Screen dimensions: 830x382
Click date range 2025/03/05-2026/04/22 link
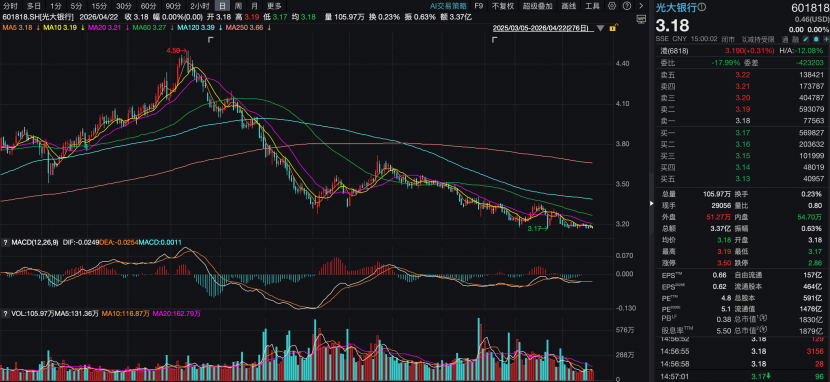click(x=543, y=28)
